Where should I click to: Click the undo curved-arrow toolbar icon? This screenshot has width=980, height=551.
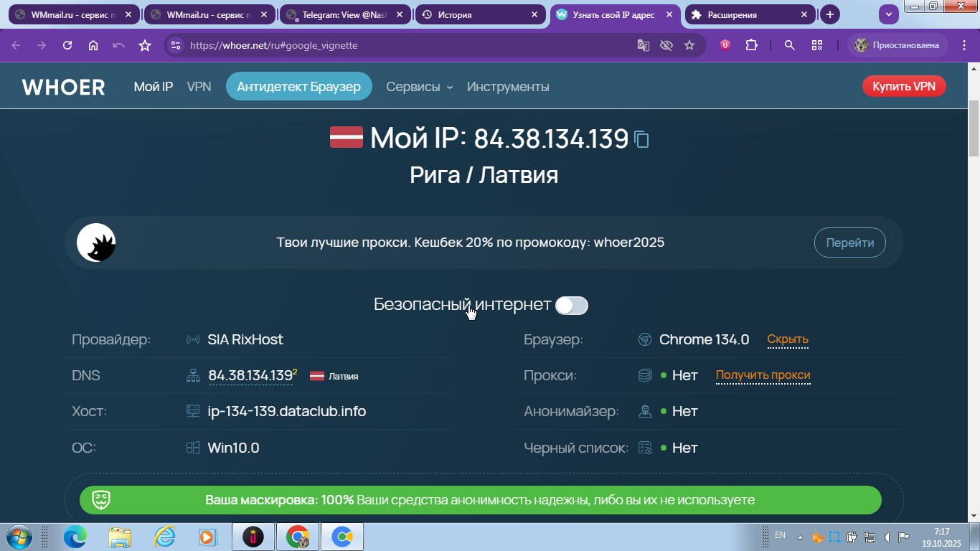point(119,45)
